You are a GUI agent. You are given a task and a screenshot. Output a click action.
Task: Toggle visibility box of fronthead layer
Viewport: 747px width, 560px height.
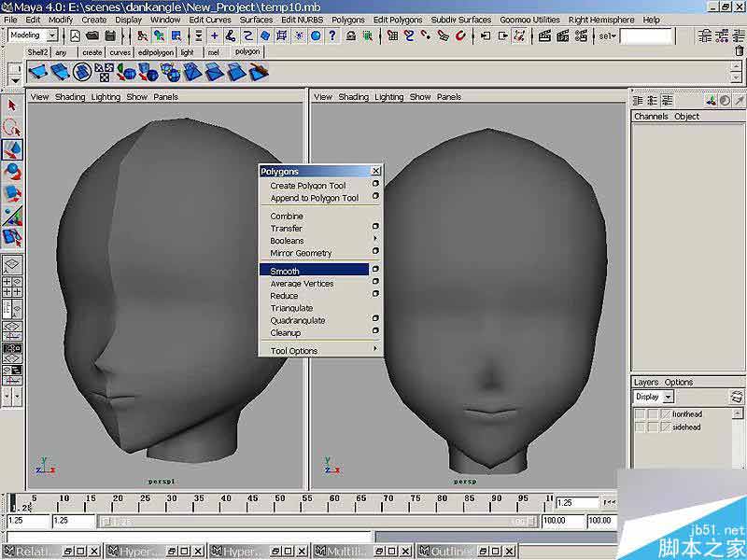640,413
